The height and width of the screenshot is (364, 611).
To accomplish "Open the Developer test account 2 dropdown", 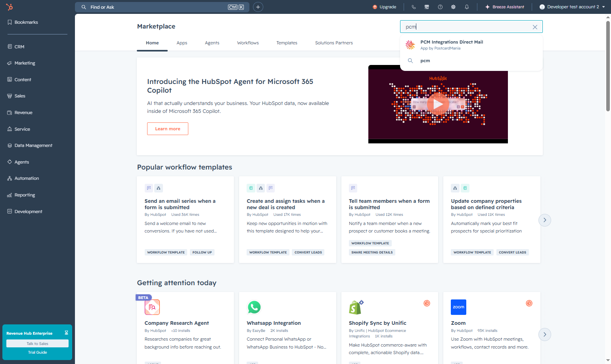I will [x=573, y=7].
